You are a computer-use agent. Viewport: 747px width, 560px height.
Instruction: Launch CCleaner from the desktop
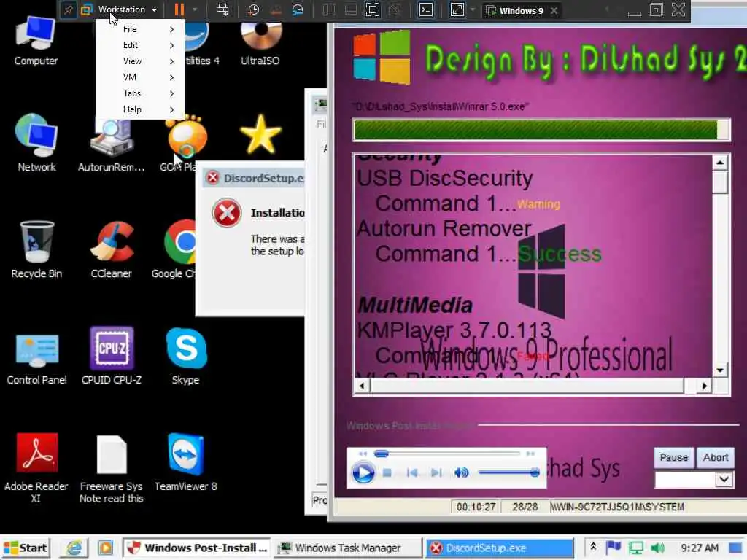[112, 249]
